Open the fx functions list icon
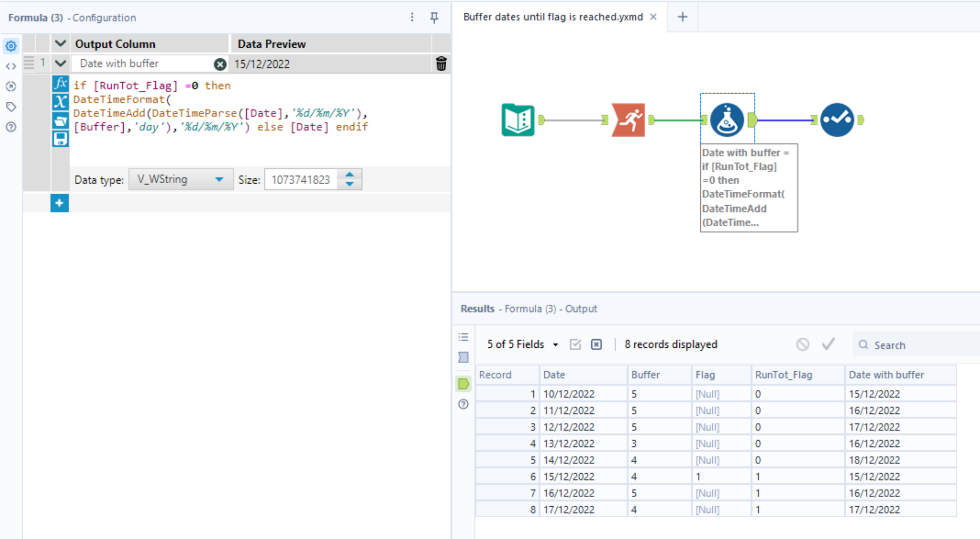 (x=61, y=83)
